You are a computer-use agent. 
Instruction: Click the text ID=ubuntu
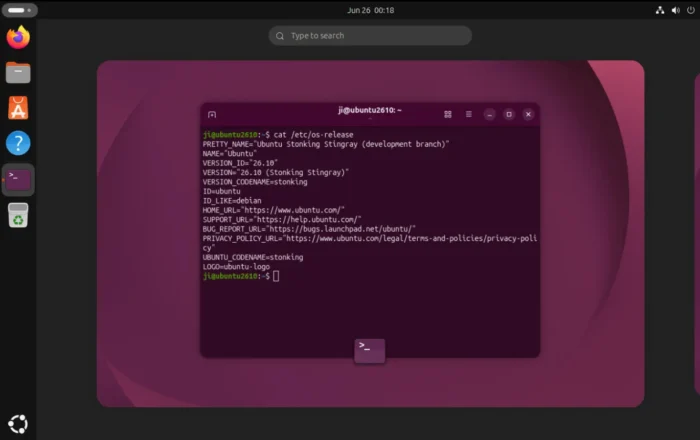coord(221,191)
